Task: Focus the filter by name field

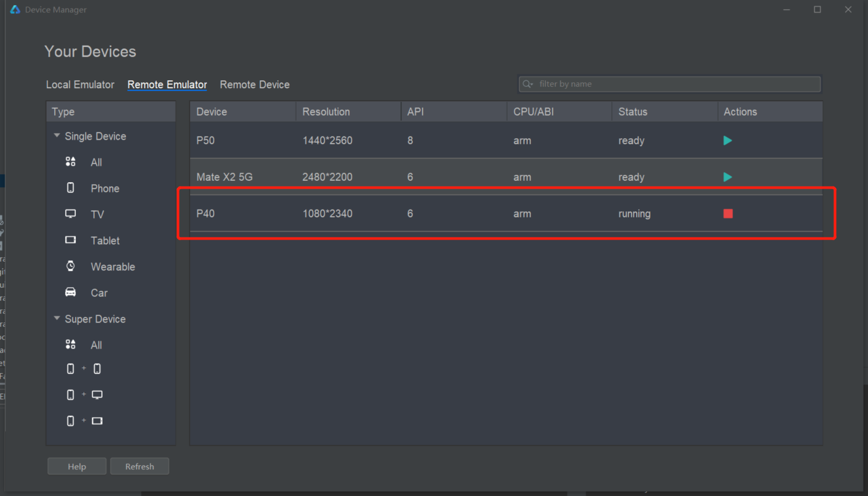Action: [x=669, y=84]
